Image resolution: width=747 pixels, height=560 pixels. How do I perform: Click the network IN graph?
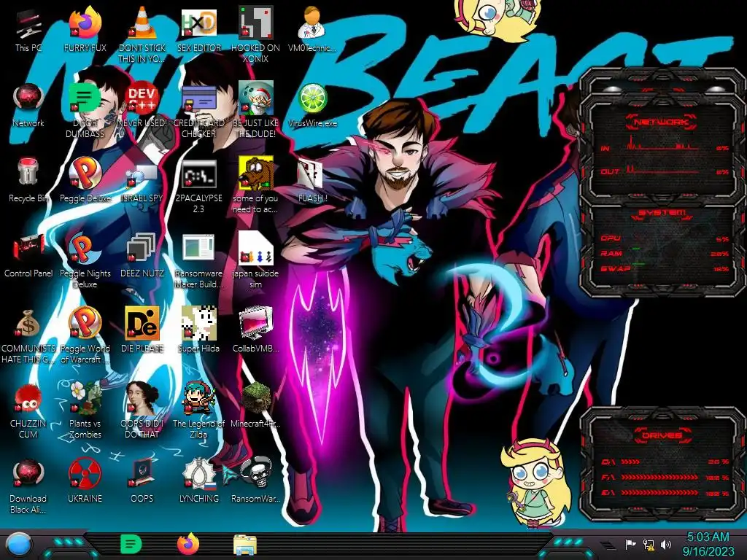click(x=663, y=143)
